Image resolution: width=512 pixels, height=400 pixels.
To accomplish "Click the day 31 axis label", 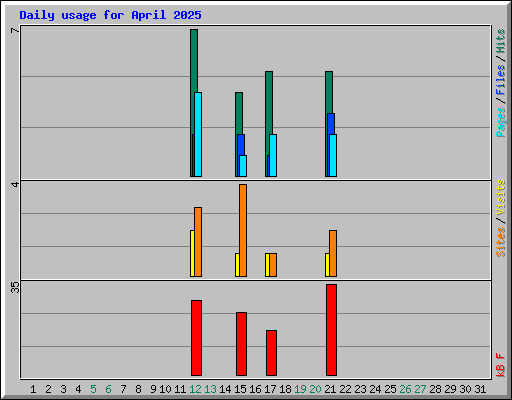I will 480,389.
